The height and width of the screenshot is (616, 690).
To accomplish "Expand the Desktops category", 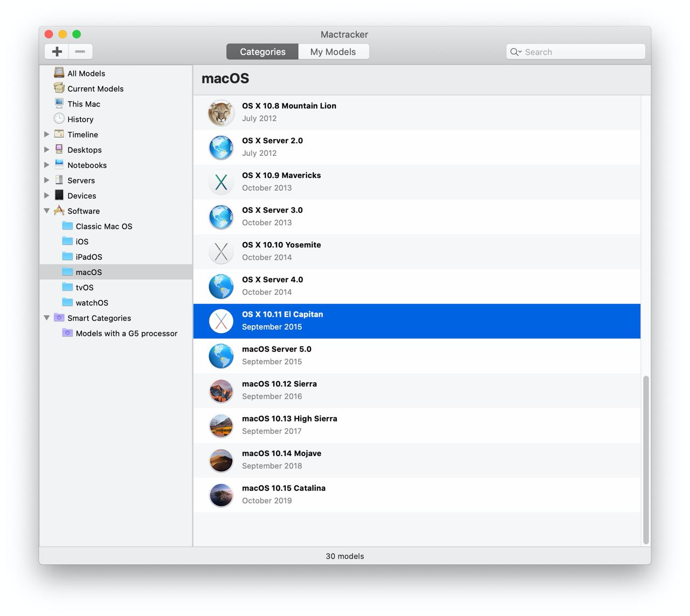I will 46,149.
